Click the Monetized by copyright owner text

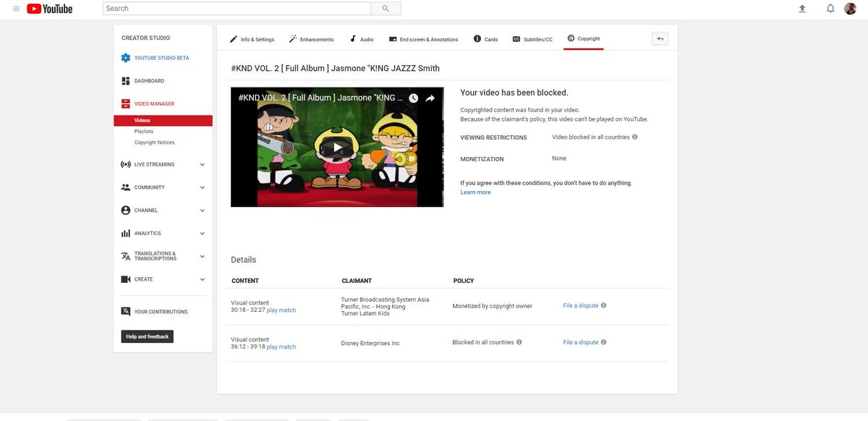click(x=493, y=306)
